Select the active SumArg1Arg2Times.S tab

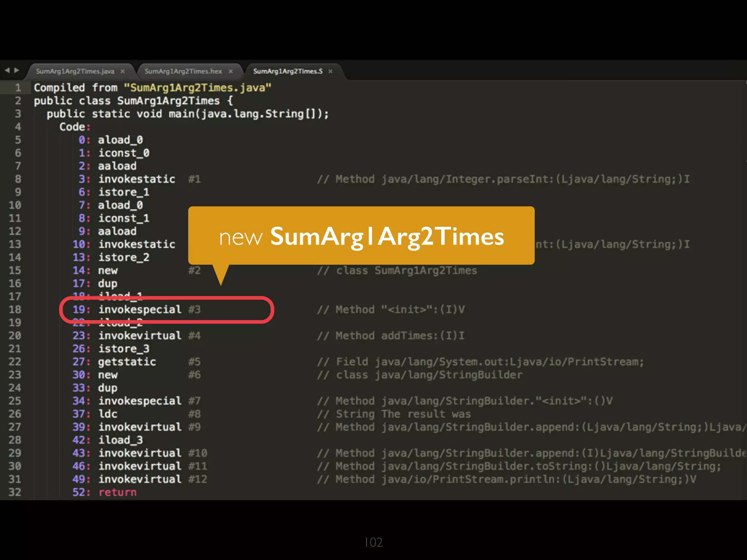(288, 71)
